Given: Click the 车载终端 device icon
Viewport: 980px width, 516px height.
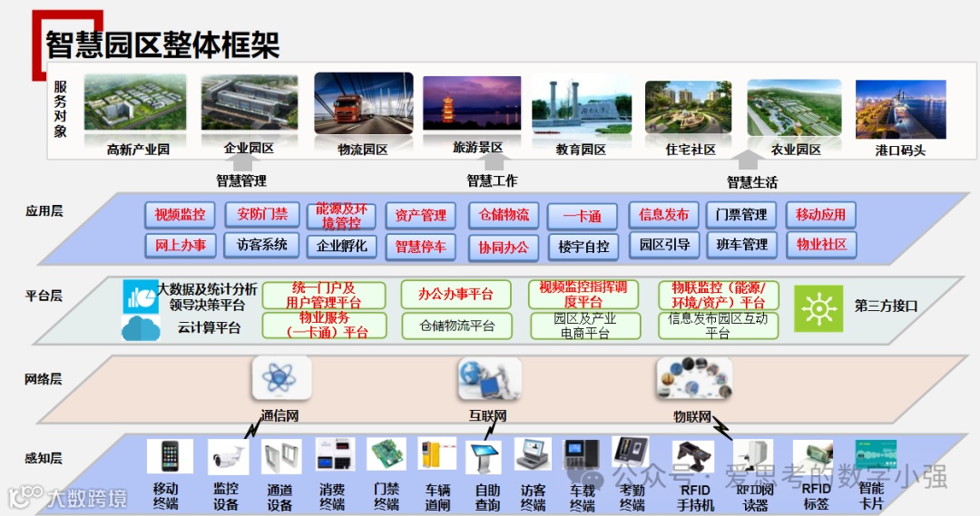Looking at the screenshot, I should (582, 454).
